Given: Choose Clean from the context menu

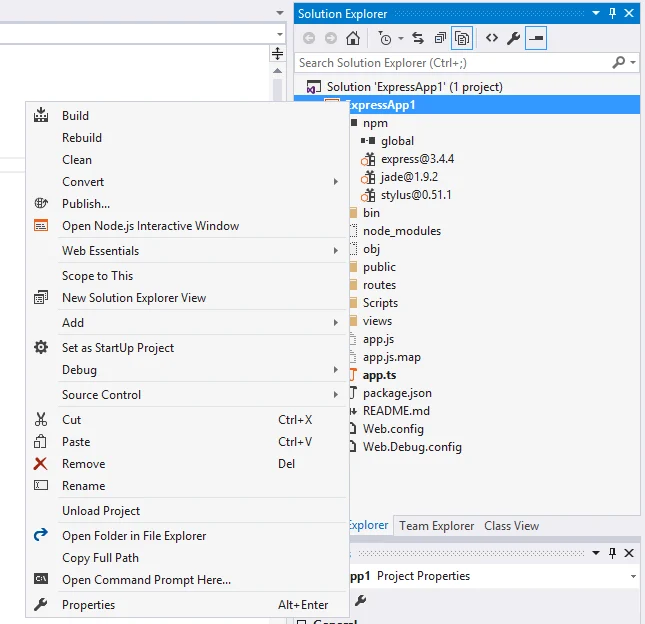Looking at the screenshot, I should (187, 160).
